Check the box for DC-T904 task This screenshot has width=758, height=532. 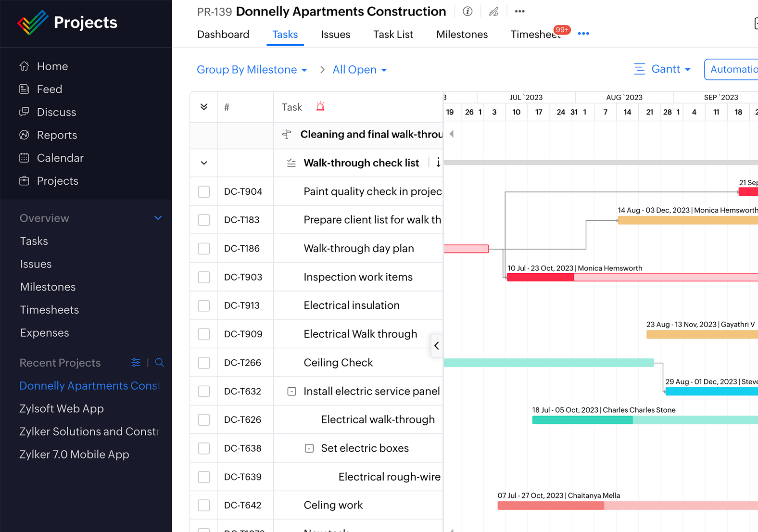coord(204,191)
